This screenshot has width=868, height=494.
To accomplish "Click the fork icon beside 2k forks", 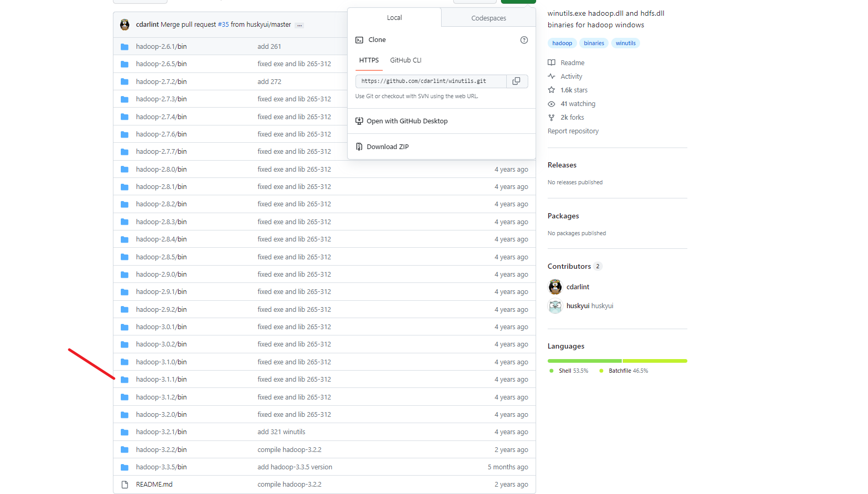I will click(x=551, y=118).
